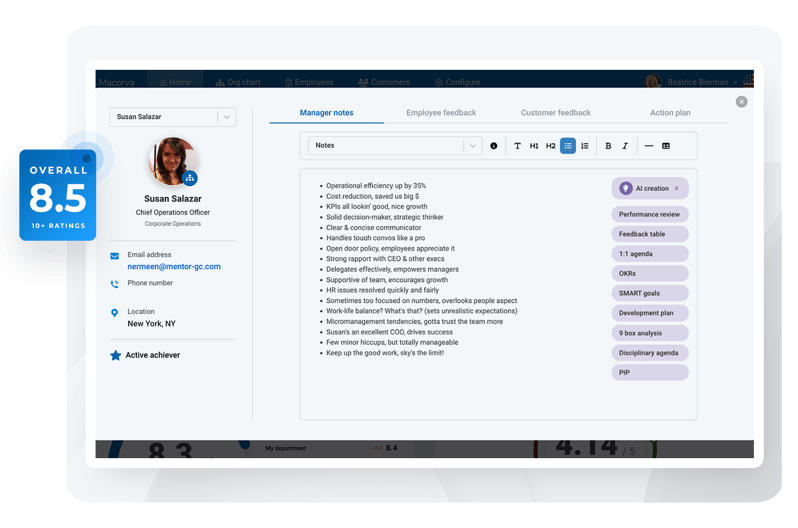The image size is (798, 528).
Task: Open Customers in the top navigation
Action: click(384, 82)
